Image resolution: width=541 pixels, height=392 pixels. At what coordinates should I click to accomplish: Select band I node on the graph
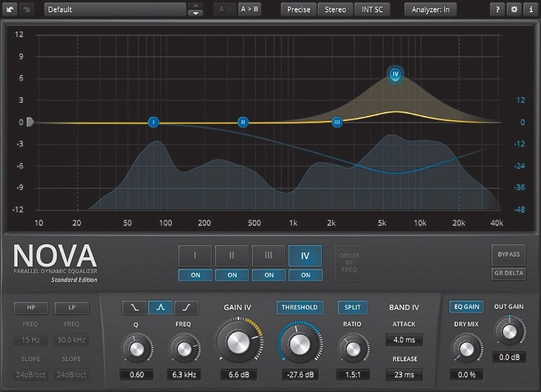click(x=153, y=122)
